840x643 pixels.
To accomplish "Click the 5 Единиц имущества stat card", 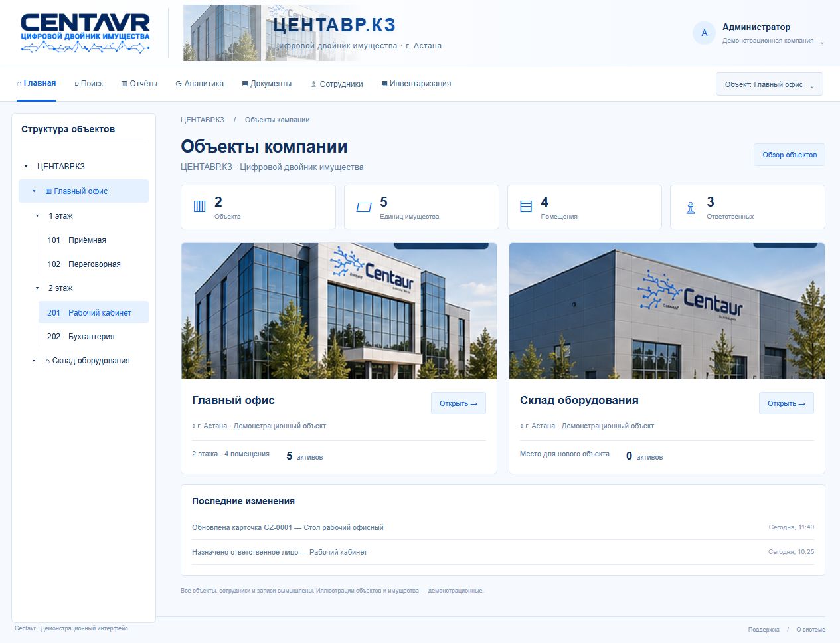I will tap(422, 207).
